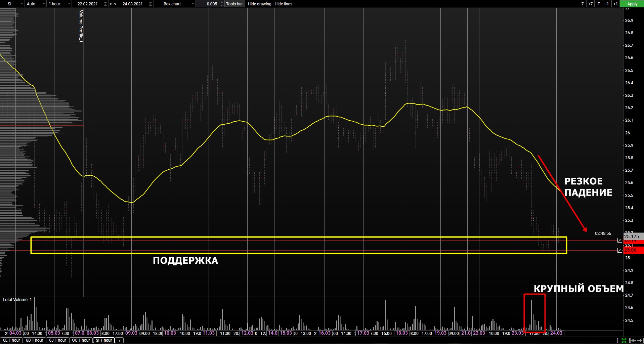
Task: Open the start date calendar picker
Action: pos(105,4)
